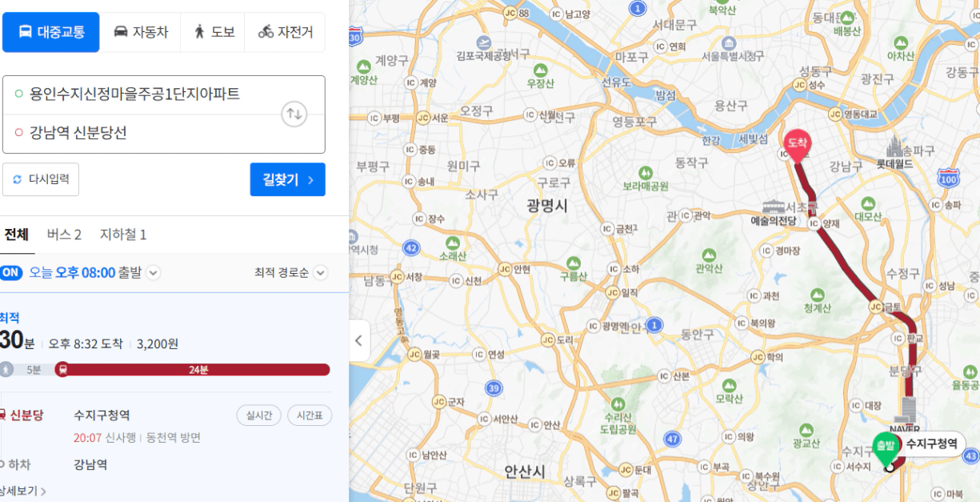The image size is (980, 502).
Task: Open 상세보기 route details link
Action: click(22, 491)
